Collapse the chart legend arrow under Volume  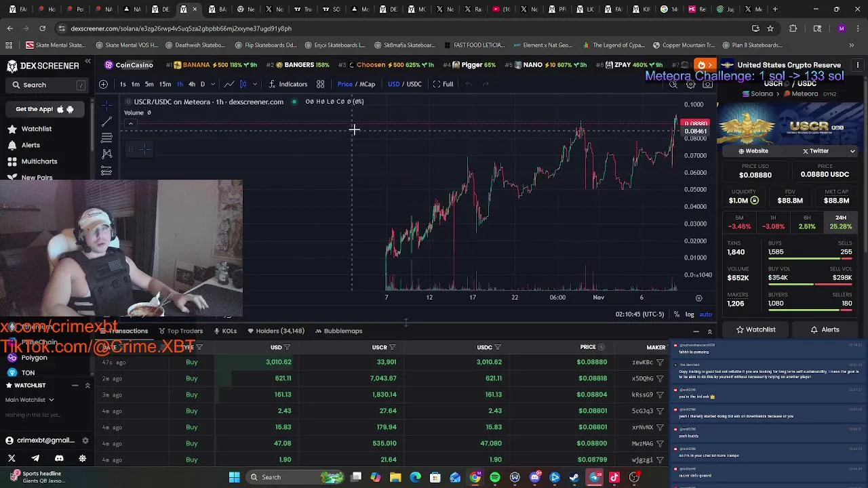pos(131,124)
